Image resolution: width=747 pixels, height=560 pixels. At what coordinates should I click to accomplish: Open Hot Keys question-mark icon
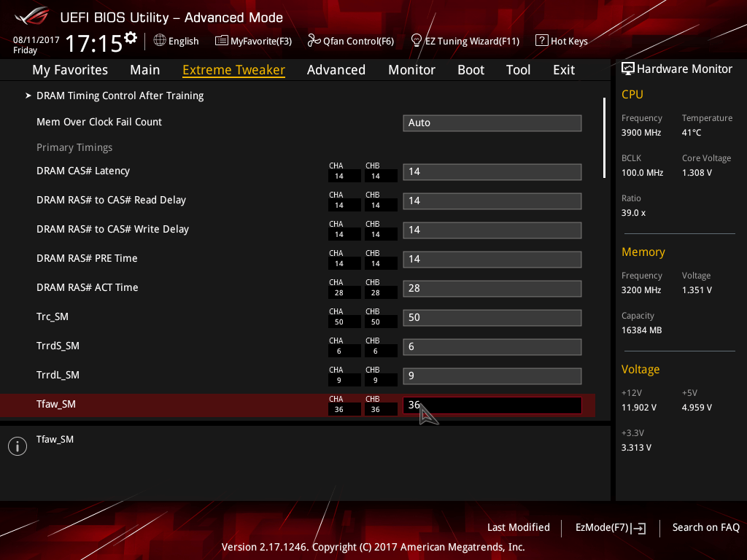coord(542,41)
